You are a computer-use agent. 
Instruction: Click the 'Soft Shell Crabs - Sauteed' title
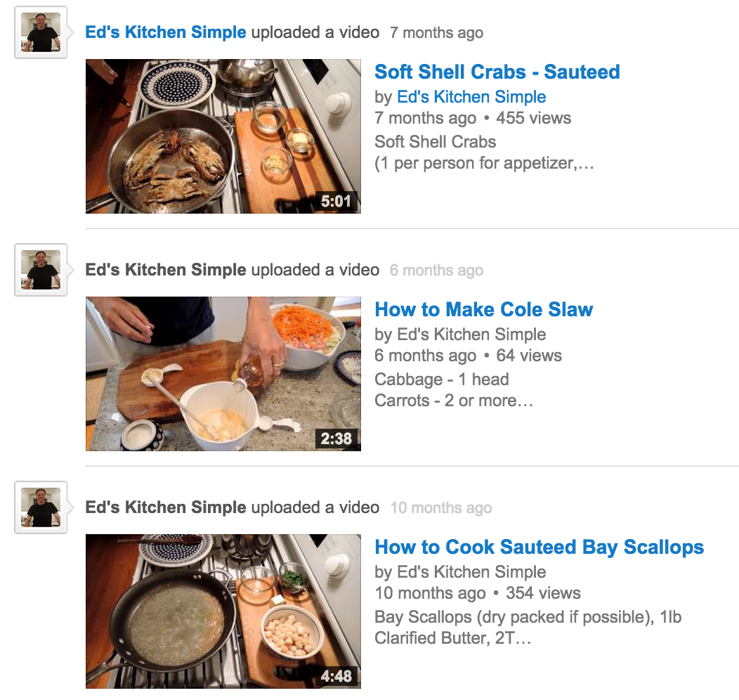coord(497,72)
